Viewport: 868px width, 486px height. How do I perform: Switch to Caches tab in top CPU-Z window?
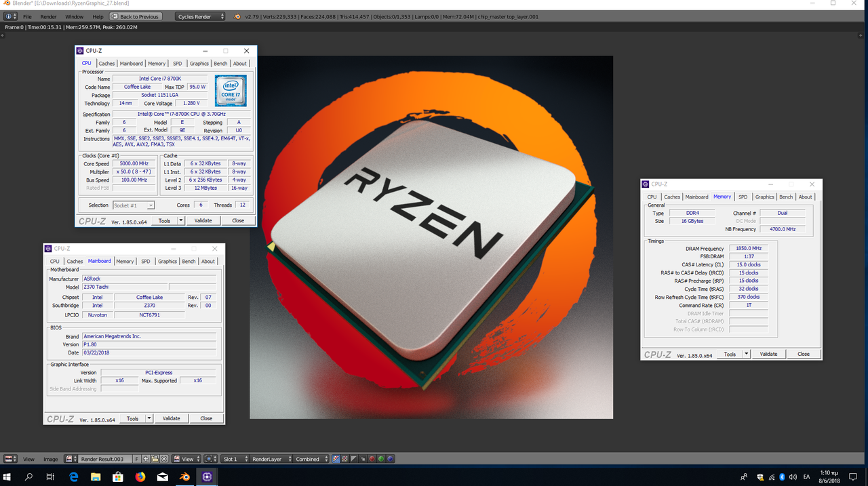pyautogui.click(x=106, y=63)
